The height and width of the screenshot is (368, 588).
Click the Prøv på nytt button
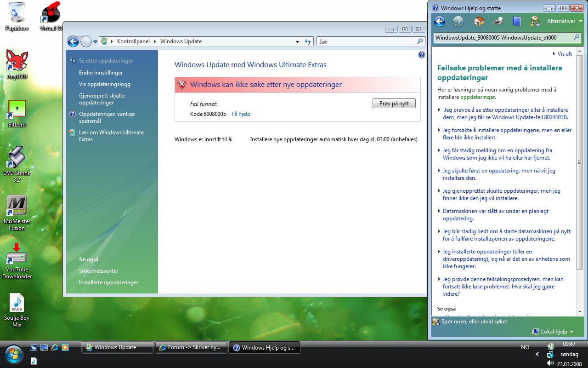(x=394, y=103)
